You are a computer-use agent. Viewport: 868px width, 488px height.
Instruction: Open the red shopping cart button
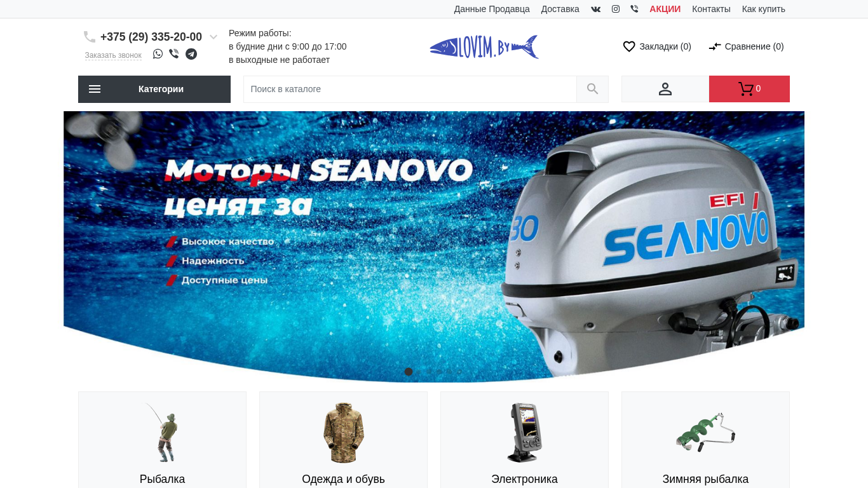click(x=749, y=89)
